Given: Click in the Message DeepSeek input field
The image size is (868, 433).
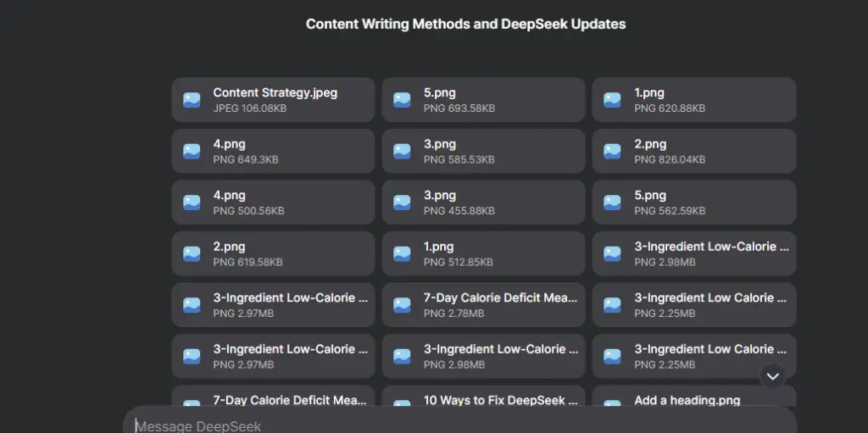Looking at the screenshot, I should pos(459,425).
